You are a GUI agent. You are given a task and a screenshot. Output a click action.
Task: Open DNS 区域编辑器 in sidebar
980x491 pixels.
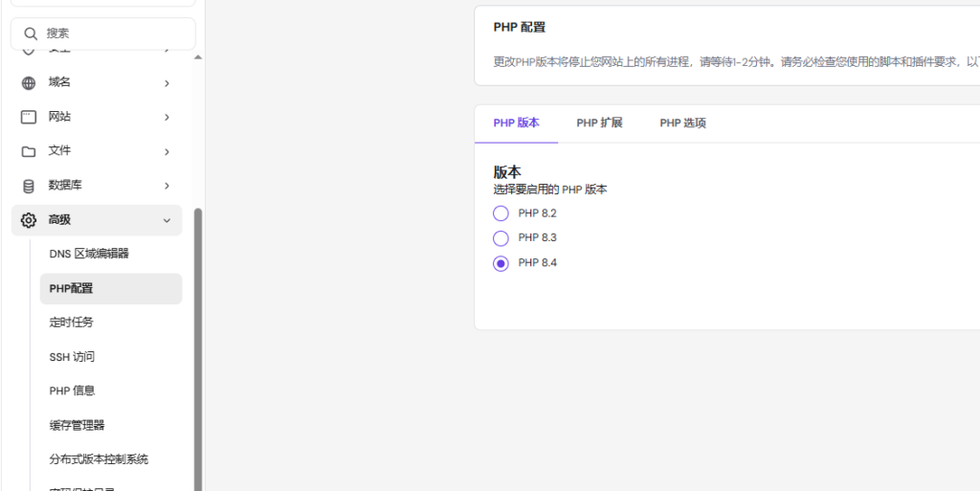[89, 254]
